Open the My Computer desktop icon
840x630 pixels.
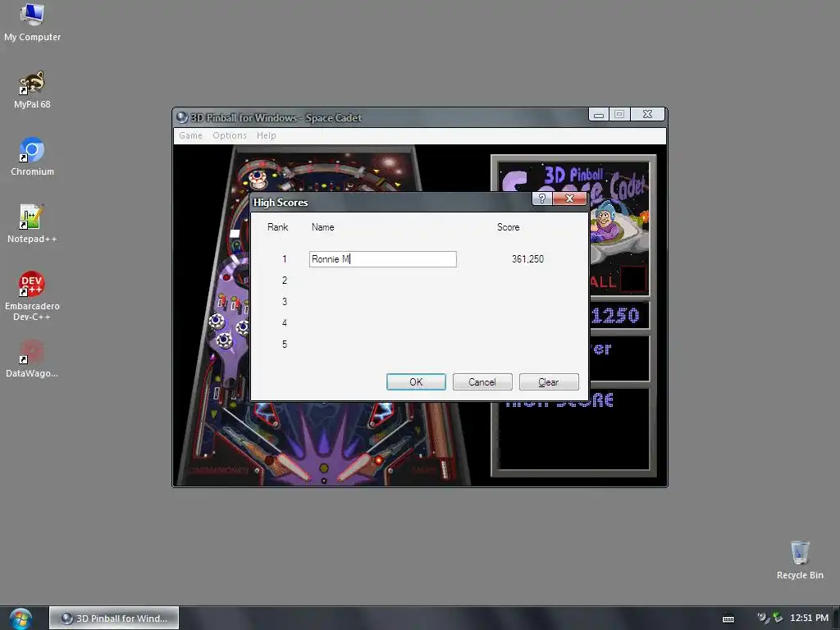tap(32, 22)
